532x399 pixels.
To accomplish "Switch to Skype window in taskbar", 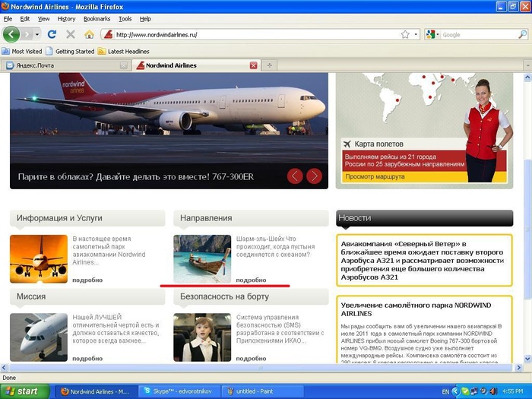I will click(179, 391).
